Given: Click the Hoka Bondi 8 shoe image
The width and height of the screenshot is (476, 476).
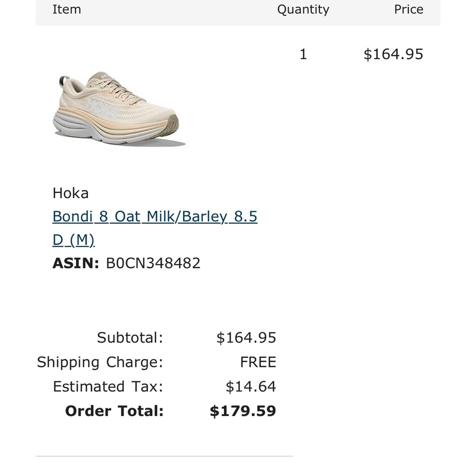Looking at the screenshot, I should (119, 109).
